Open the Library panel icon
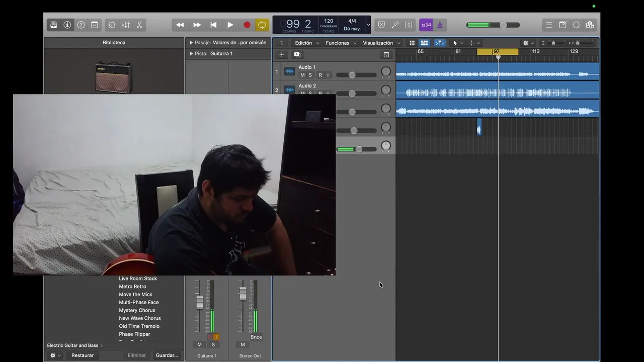 54,25
